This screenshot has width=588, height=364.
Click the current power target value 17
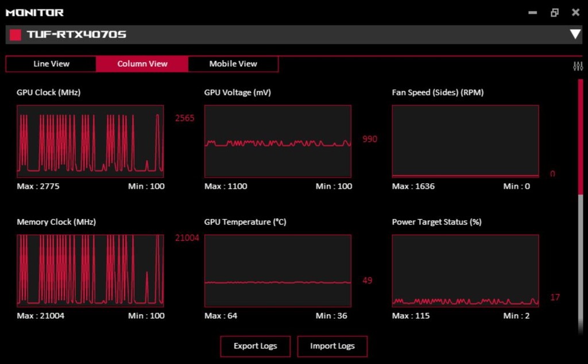(555, 297)
